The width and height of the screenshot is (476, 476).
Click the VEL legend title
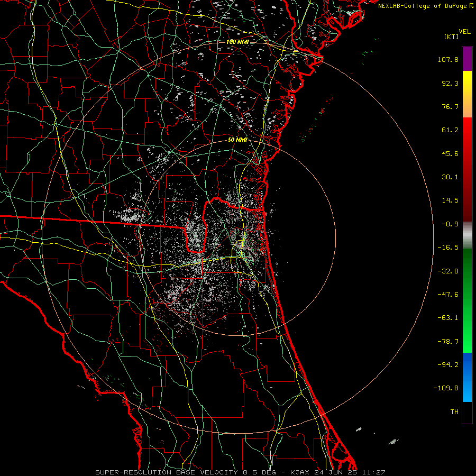tap(464, 32)
